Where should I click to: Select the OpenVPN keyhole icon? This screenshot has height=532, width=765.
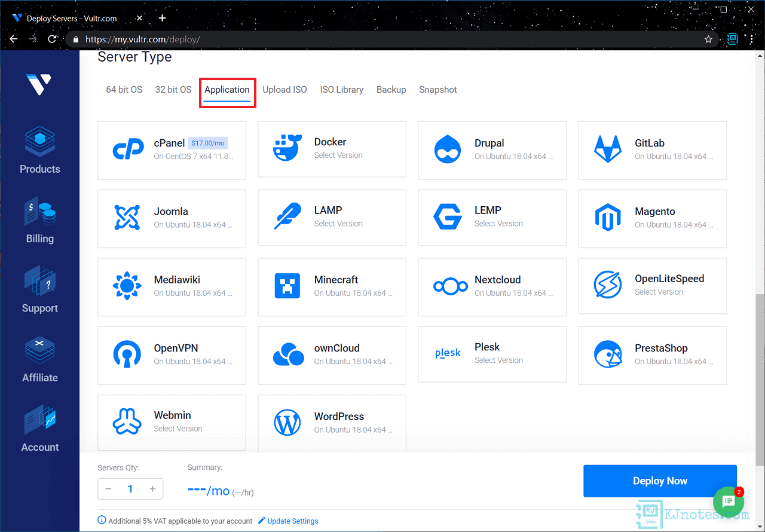pyautogui.click(x=127, y=354)
